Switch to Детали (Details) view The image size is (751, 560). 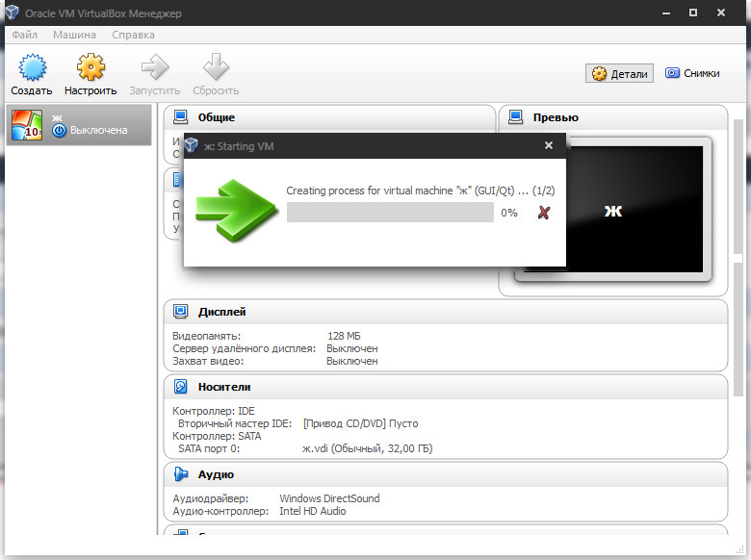[x=619, y=74]
